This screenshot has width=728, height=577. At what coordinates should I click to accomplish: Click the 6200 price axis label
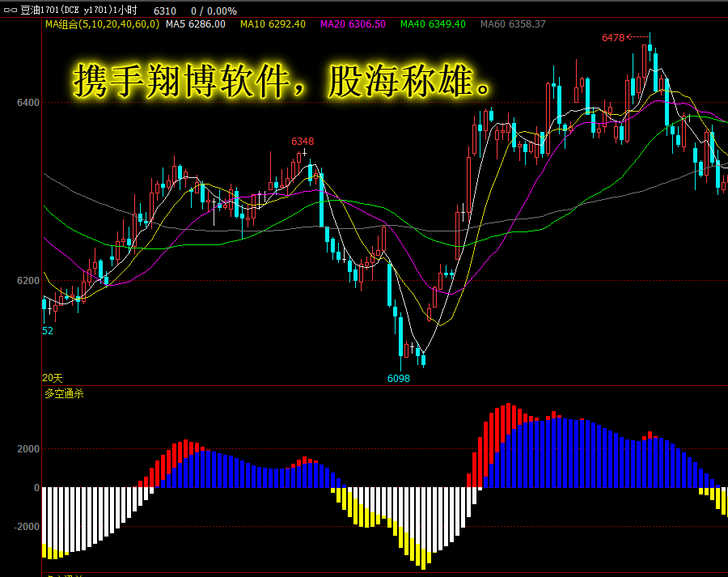coord(28,281)
